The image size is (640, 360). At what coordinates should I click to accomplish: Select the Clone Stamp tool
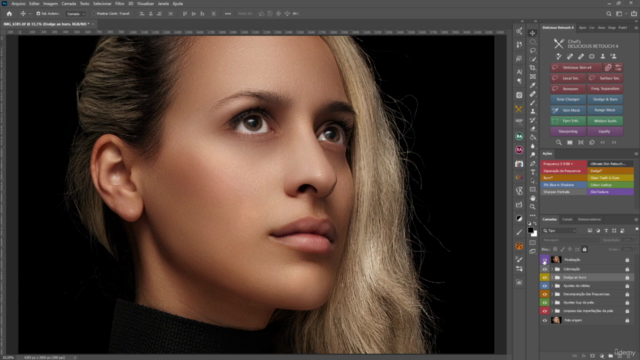point(533,111)
